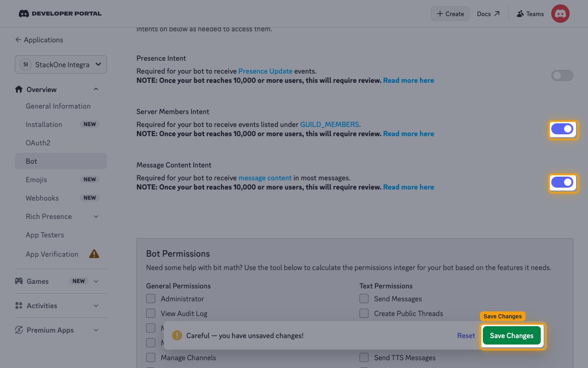Open the message content link
This screenshot has width=588, height=368.
(265, 178)
